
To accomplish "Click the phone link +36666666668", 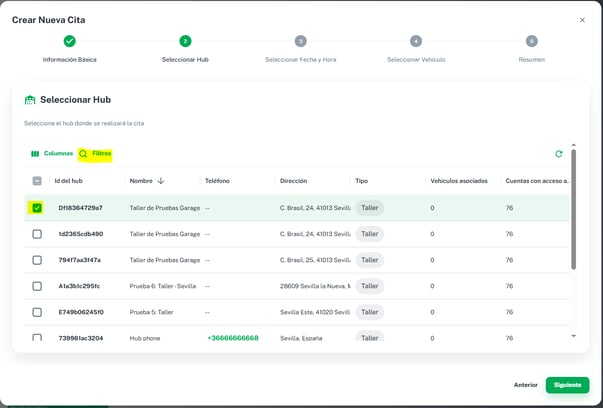I will click(x=233, y=338).
